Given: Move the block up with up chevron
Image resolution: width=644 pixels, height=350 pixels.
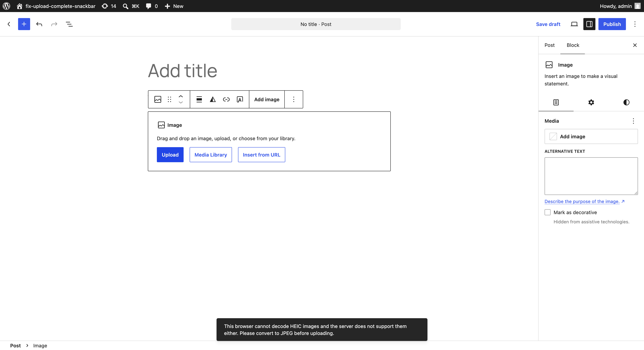Looking at the screenshot, I should [181, 96].
